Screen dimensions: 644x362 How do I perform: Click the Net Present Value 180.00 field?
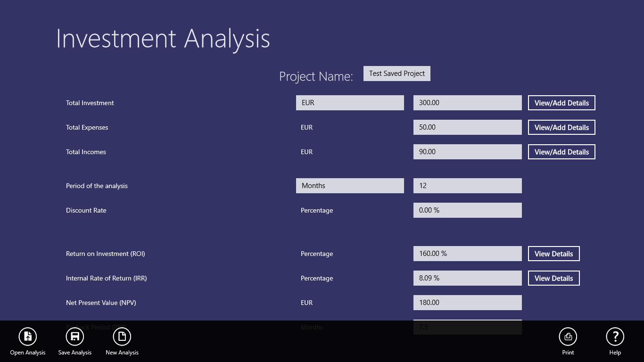tap(468, 303)
